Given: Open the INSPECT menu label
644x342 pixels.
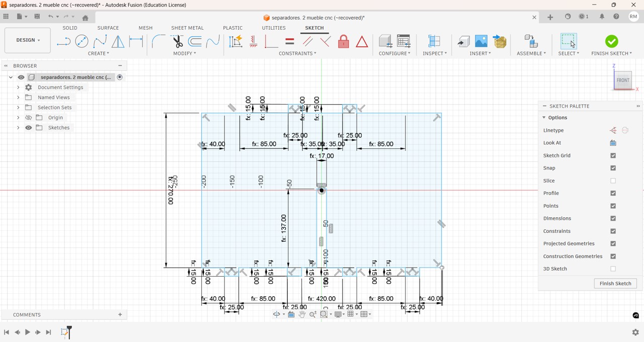Looking at the screenshot, I should [435, 53].
